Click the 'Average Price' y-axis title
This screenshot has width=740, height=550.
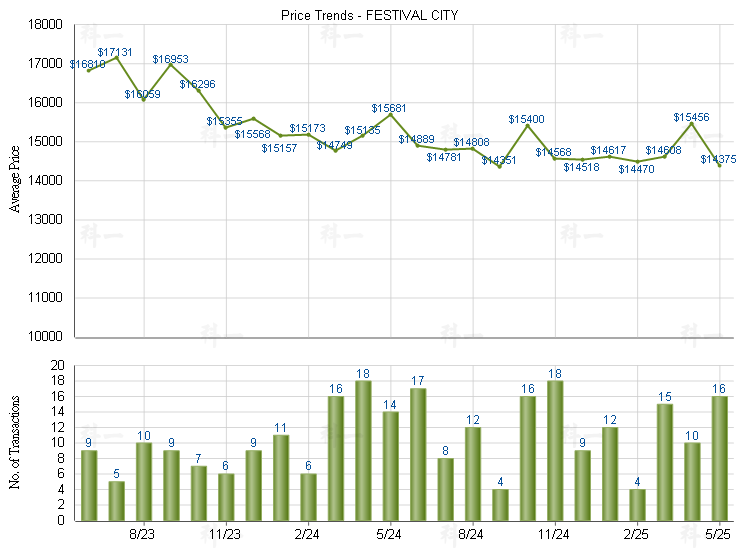(14, 180)
